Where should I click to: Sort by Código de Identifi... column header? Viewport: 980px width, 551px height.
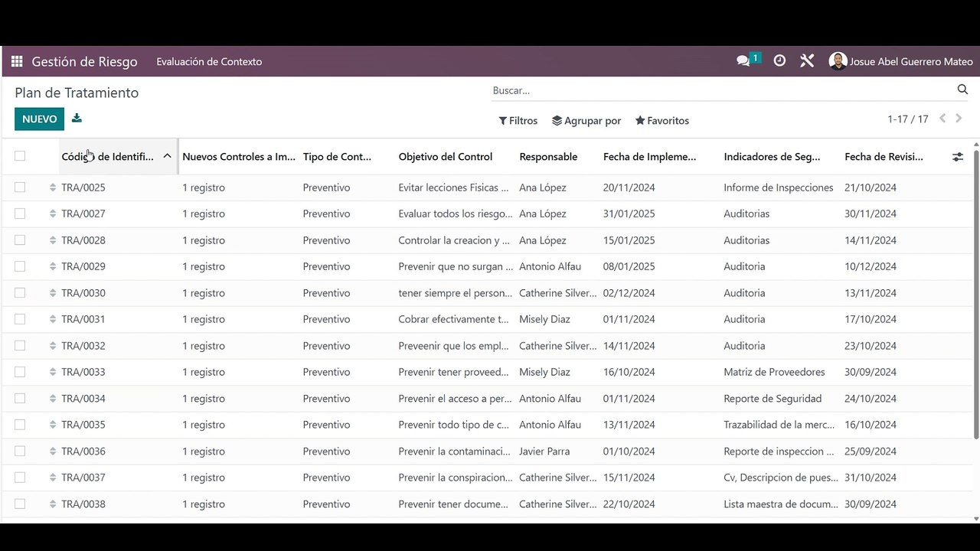click(118, 157)
